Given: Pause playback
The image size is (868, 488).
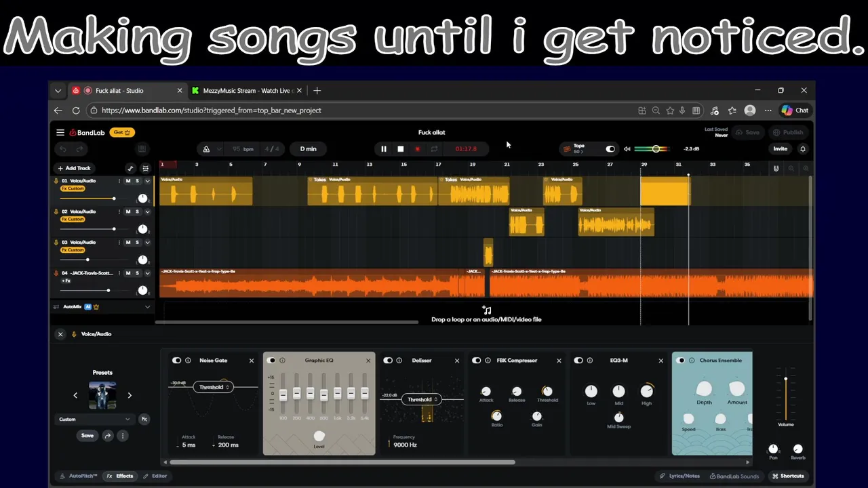Looking at the screenshot, I should (383, 149).
